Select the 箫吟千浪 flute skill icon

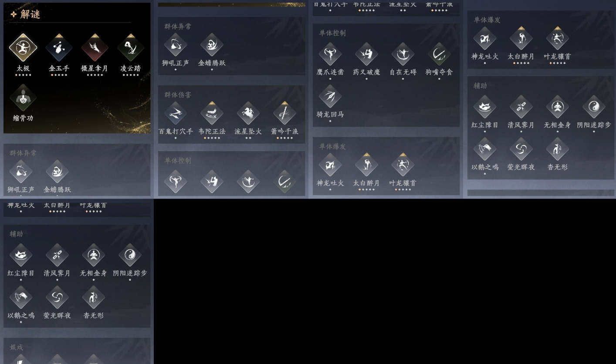pyautogui.click(x=284, y=113)
